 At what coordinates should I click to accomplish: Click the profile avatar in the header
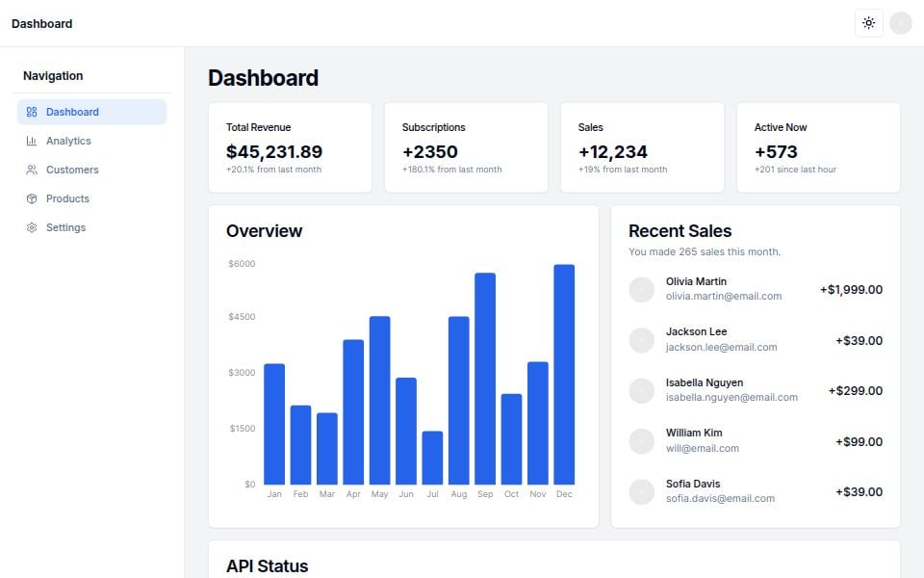pyautogui.click(x=900, y=22)
